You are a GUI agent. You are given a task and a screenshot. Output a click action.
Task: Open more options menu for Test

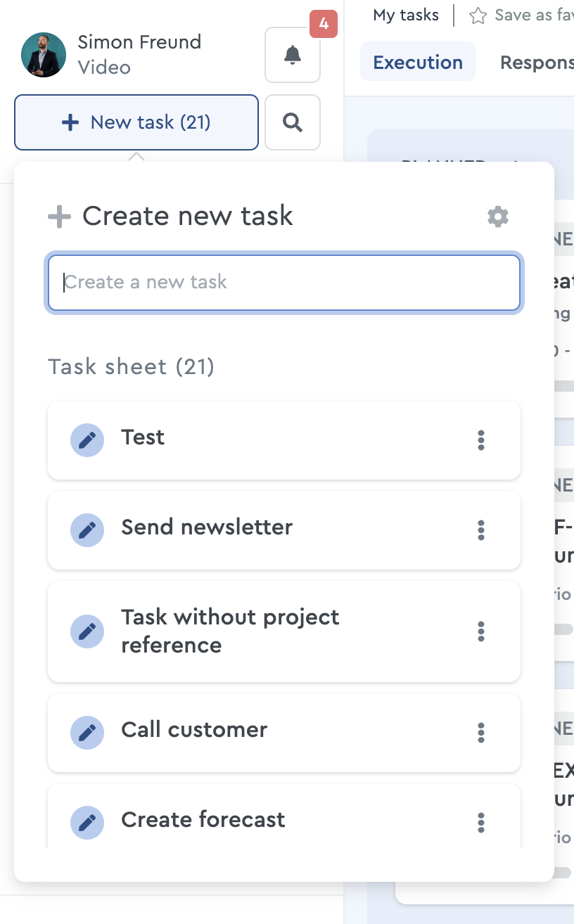click(481, 440)
